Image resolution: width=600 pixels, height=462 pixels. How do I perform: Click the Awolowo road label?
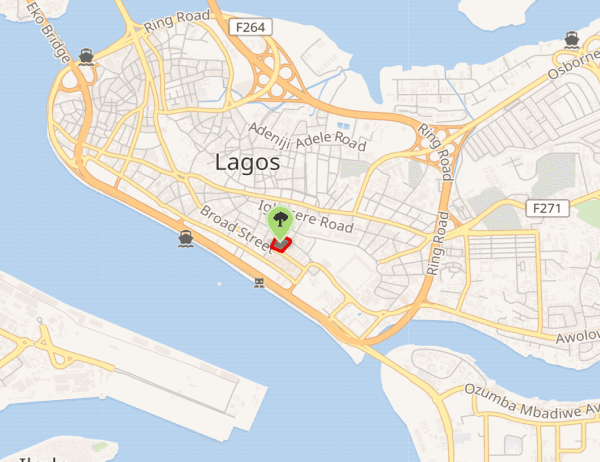(x=578, y=337)
